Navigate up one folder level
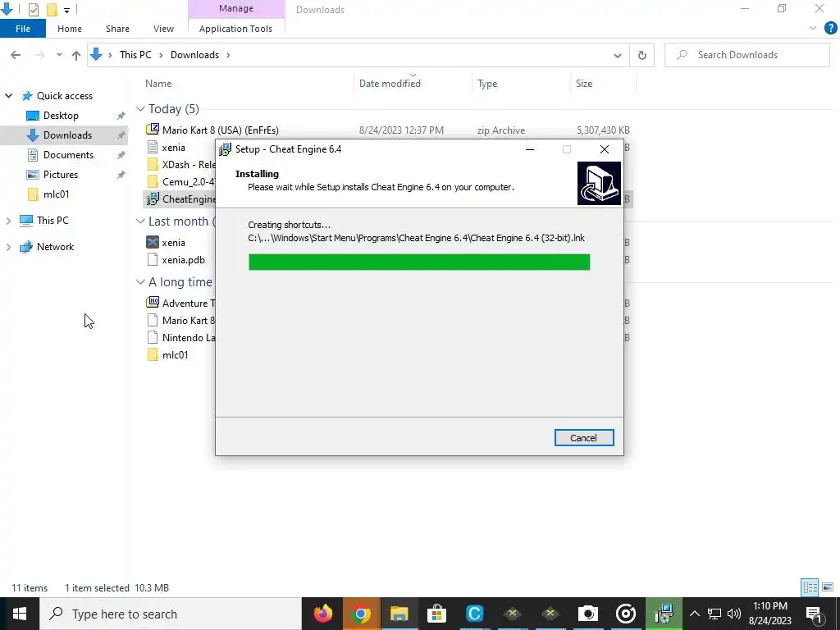840x630 pixels. 76,55
